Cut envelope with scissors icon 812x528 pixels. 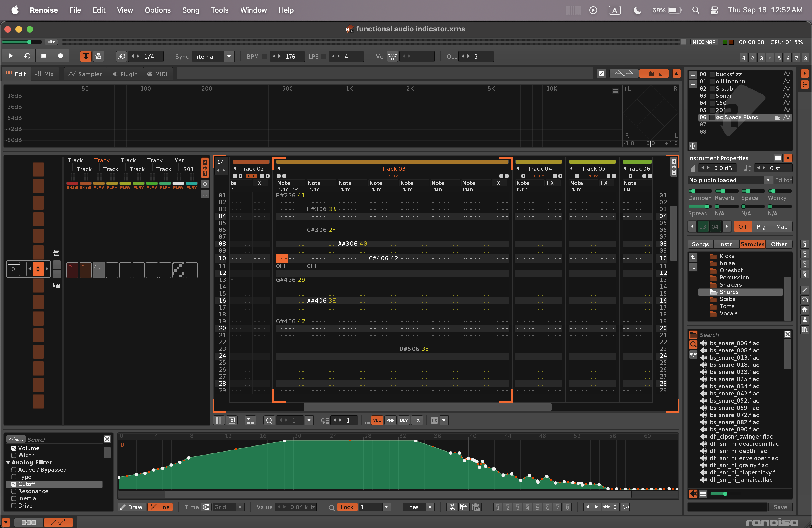[x=452, y=507]
